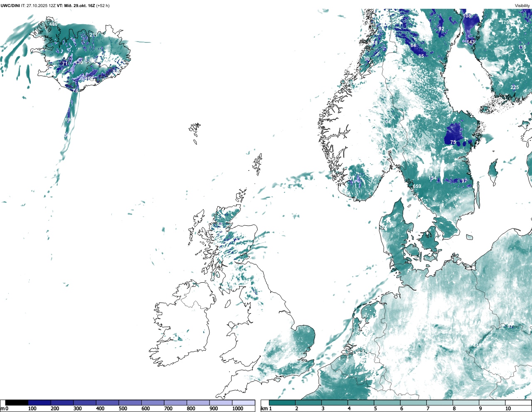Select the km legend swatch between 2 and 3
This screenshot has height=412, width=532.
pos(308,402)
